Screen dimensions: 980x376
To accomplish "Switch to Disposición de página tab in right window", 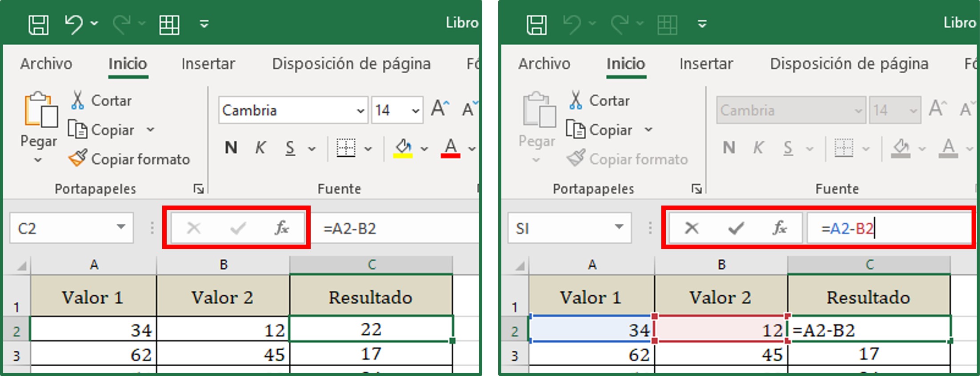I will click(x=849, y=64).
